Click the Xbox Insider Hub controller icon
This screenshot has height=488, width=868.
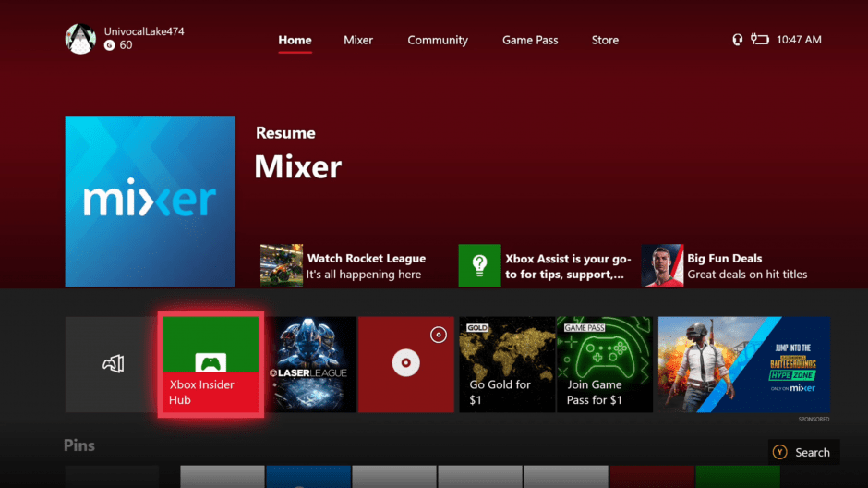tap(211, 363)
